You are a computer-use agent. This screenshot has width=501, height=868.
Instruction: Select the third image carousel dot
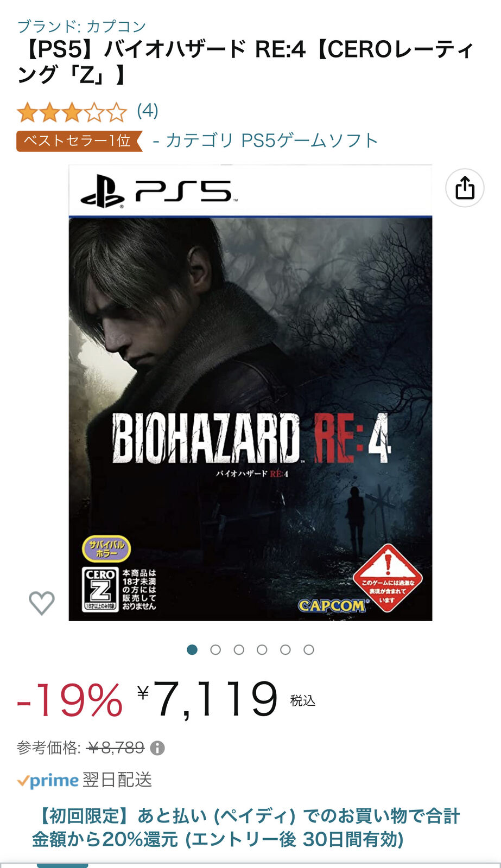(239, 649)
